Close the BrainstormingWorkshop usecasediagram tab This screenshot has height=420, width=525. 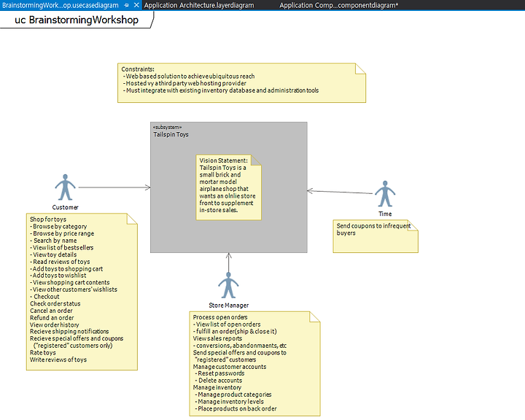[x=136, y=5]
